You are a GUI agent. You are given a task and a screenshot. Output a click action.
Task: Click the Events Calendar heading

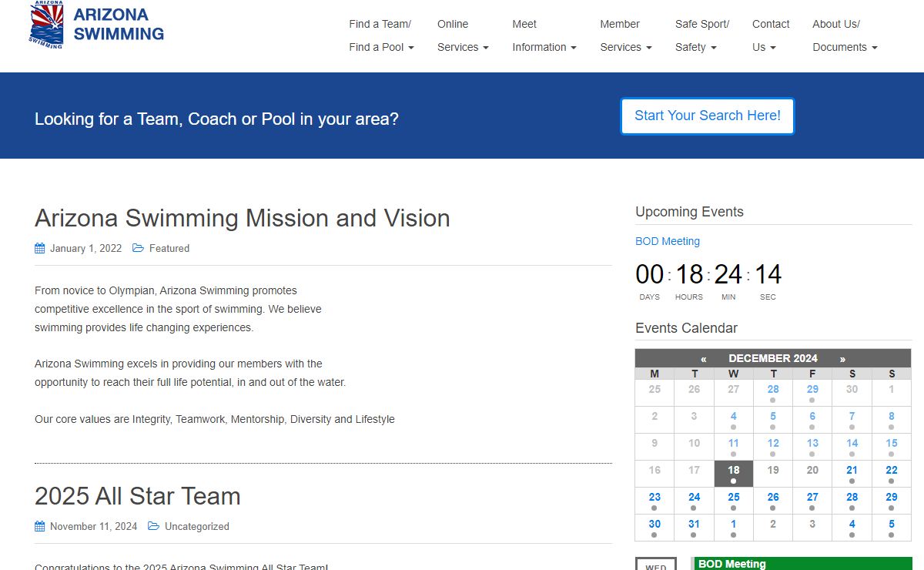[686, 328]
